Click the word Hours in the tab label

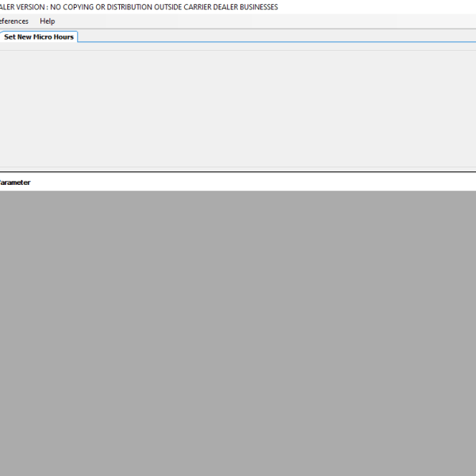coord(63,37)
